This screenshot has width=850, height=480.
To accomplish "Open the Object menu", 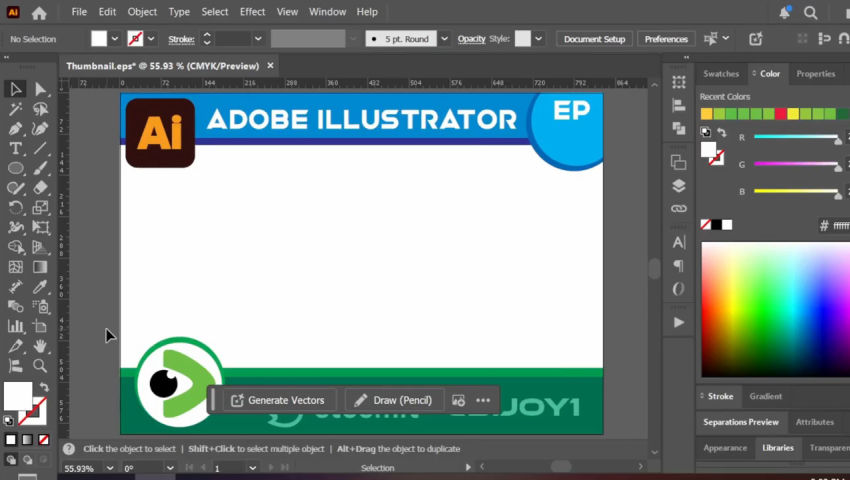I will (142, 12).
